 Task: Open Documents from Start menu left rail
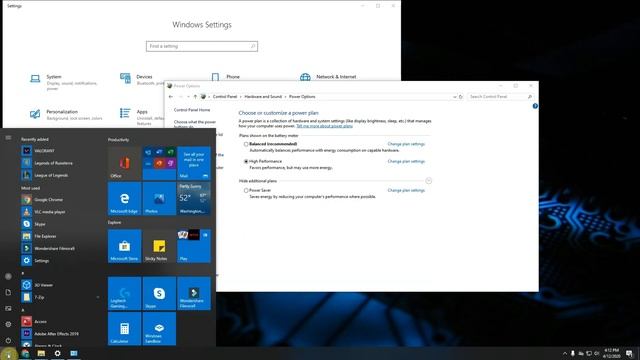point(8,292)
